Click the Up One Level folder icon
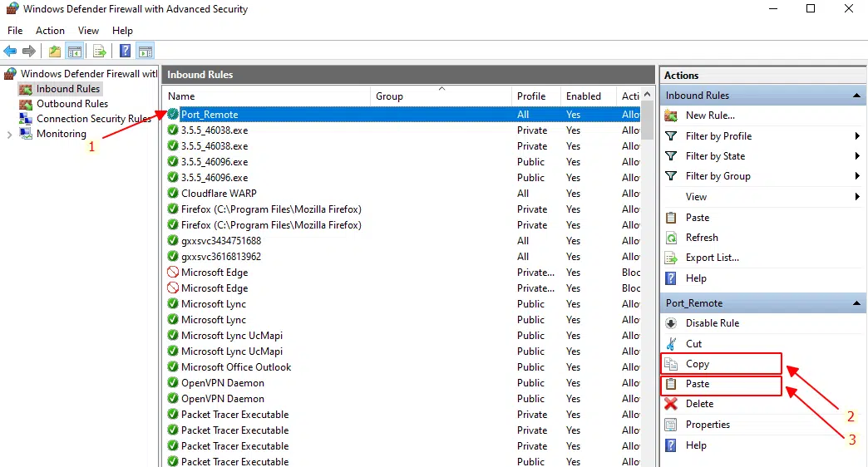 click(x=55, y=52)
